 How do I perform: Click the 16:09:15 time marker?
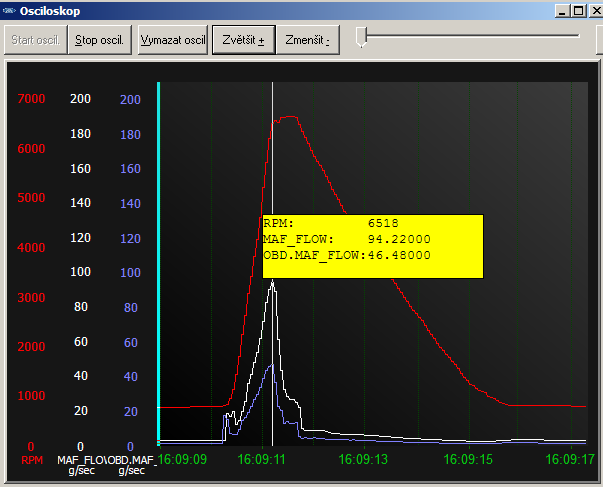coord(467,460)
